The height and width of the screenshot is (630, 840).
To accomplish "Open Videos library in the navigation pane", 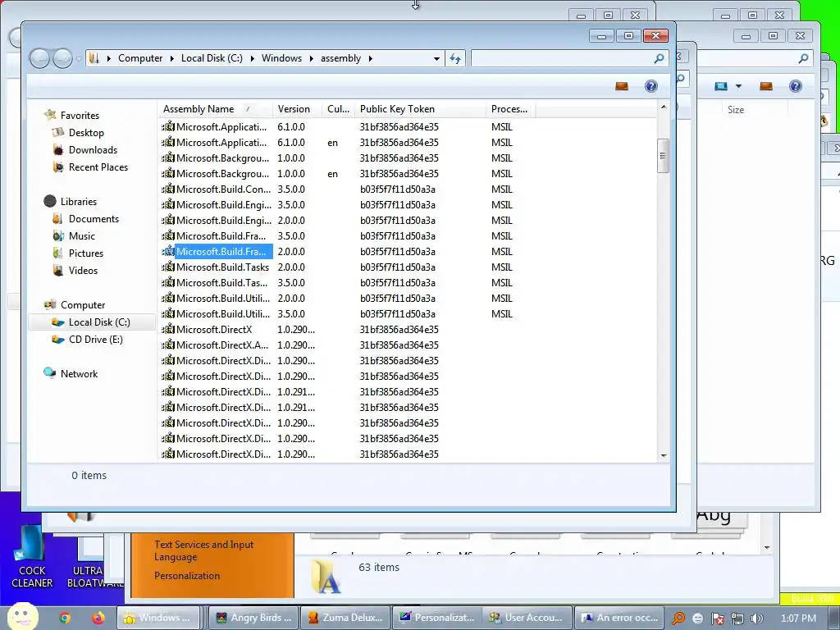I will click(x=83, y=271).
